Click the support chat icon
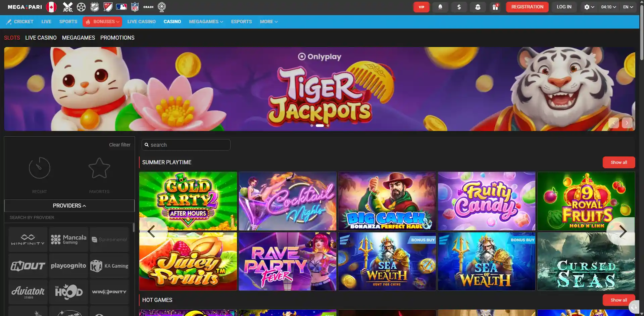 [x=634, y=307]
